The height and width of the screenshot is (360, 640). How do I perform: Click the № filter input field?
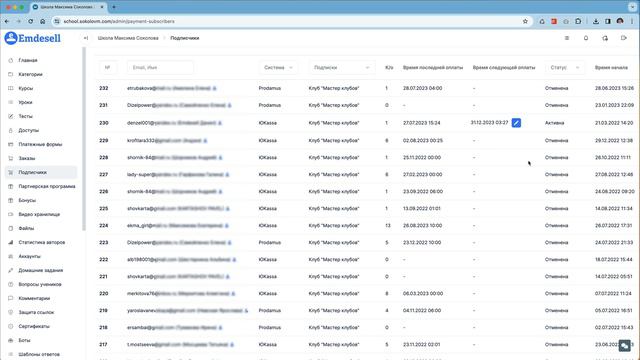click(108, 67)
